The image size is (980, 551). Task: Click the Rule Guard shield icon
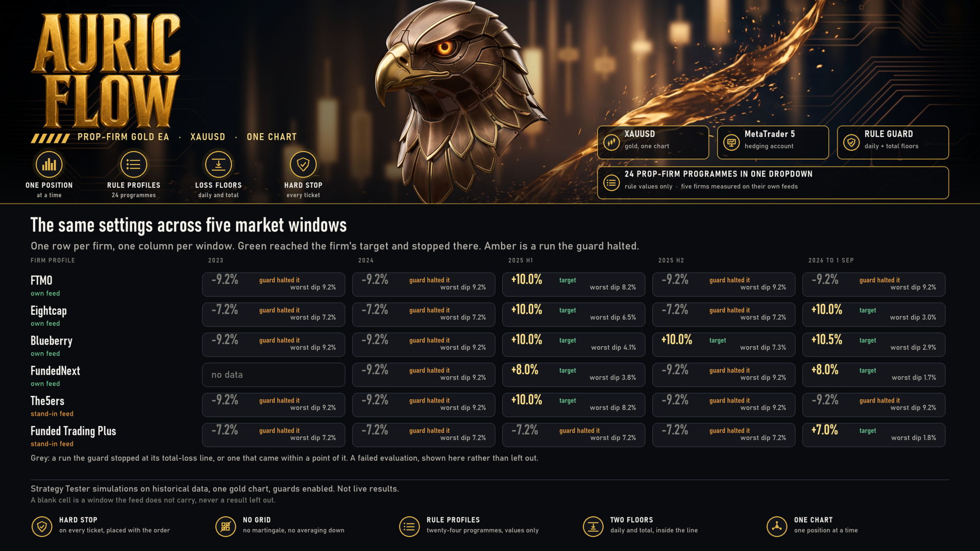point(851,142)
